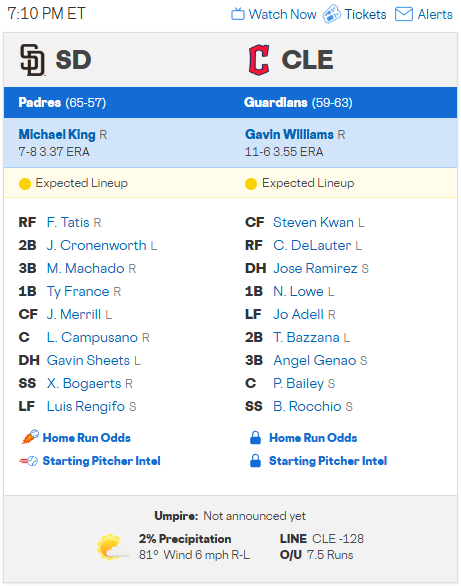
Task: Click the Guardians team name in the blue bar
Action: 276,102
